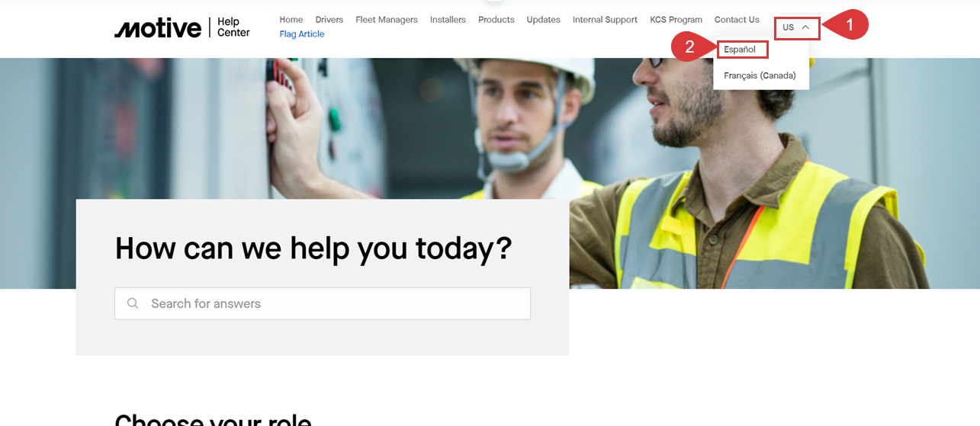The image size is (980, 426).
Task: Focus the Search for answers field
Action: point(323,303)
